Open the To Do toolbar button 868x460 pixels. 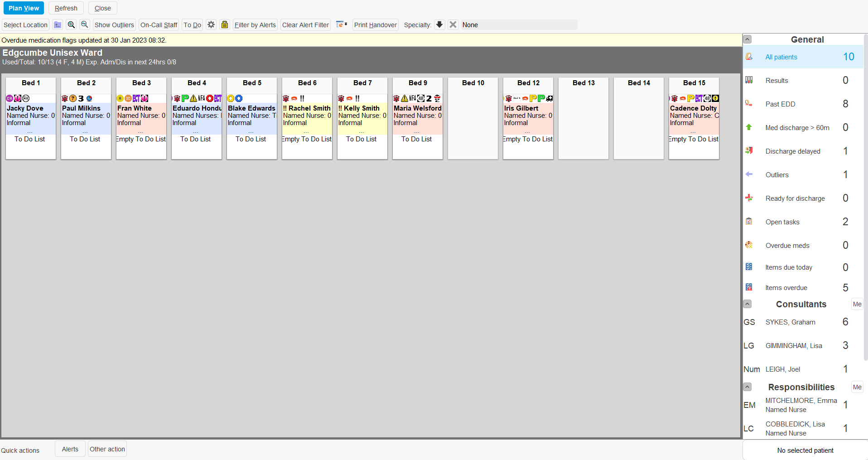[x=192, y=25]
